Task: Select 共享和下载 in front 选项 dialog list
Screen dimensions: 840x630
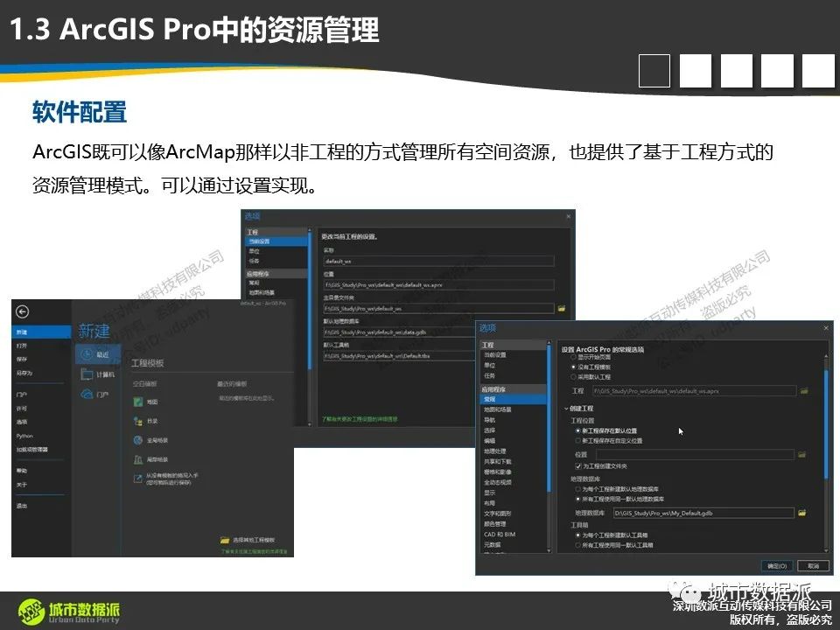Action: [498, 462]
